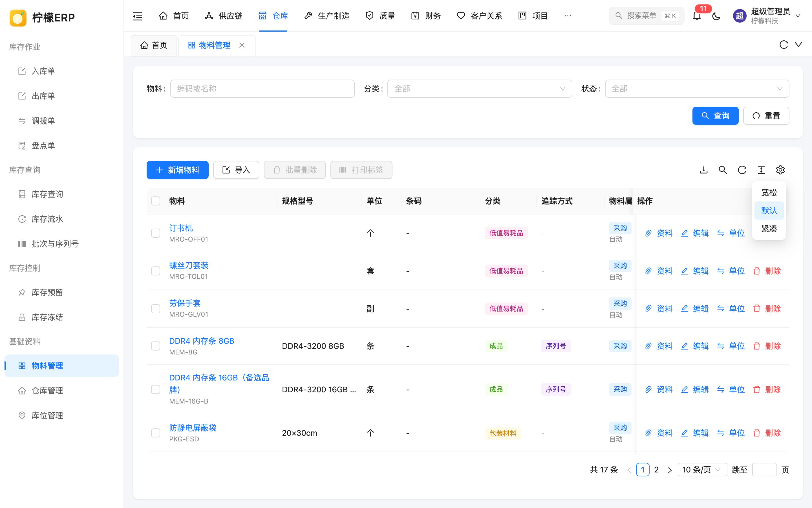Click the 柠檬ERP logo icon
This screenshot has height=508, width=812.
click(18, 17)
